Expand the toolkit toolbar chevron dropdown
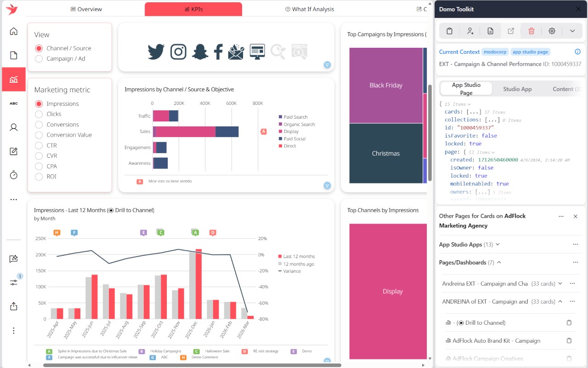Screen dimensions: 588x368 572,31
